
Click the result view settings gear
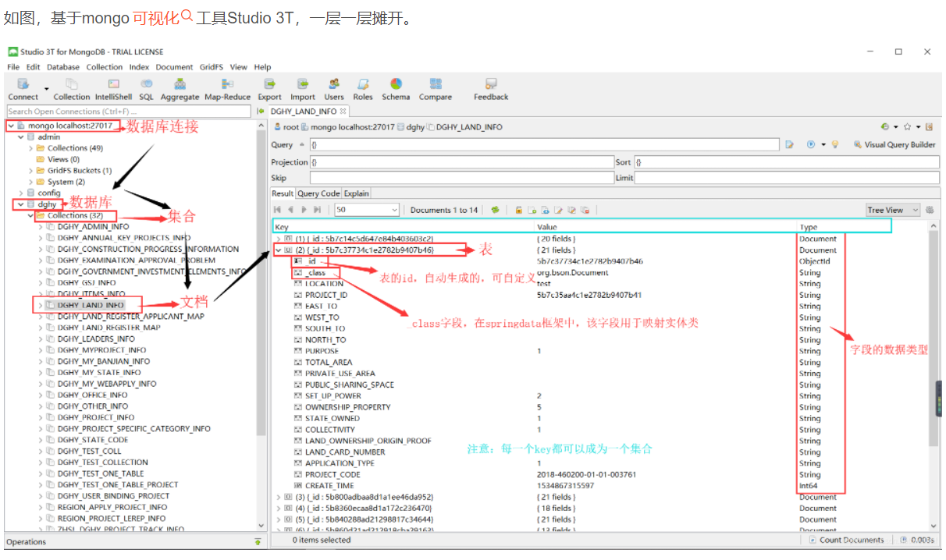[930, 210]
